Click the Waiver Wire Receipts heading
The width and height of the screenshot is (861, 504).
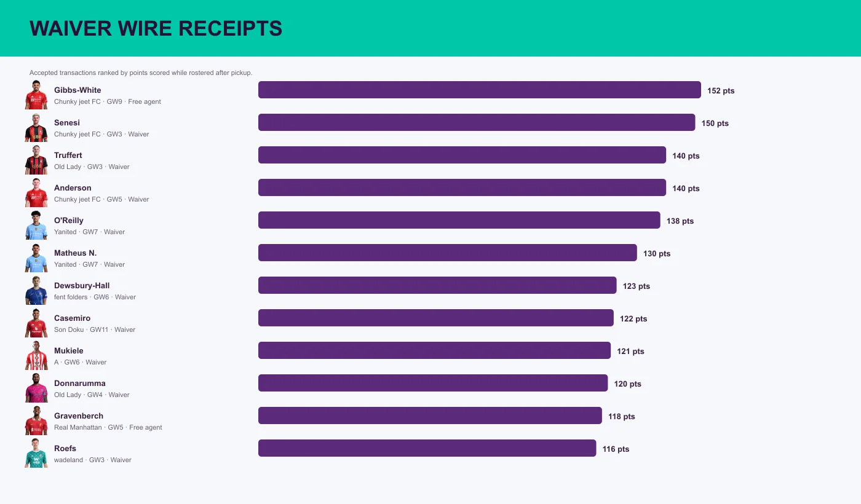[156, 28]
